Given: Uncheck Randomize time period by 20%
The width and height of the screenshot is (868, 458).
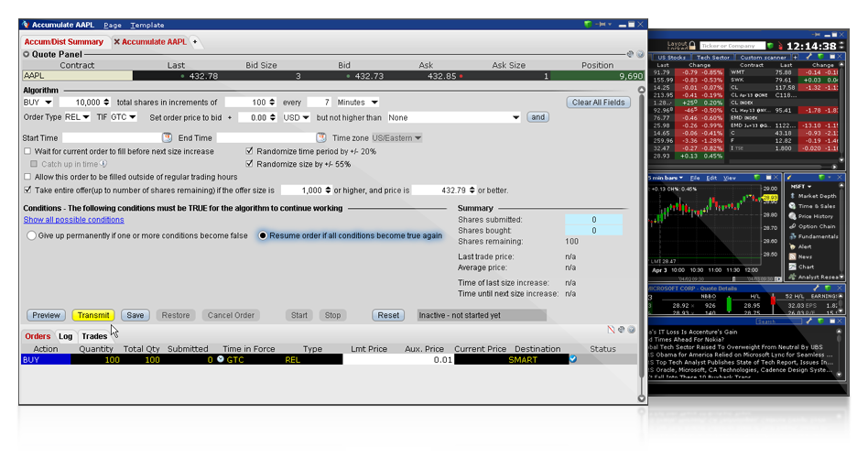Looking at the screenshot, I should [250, 151].
